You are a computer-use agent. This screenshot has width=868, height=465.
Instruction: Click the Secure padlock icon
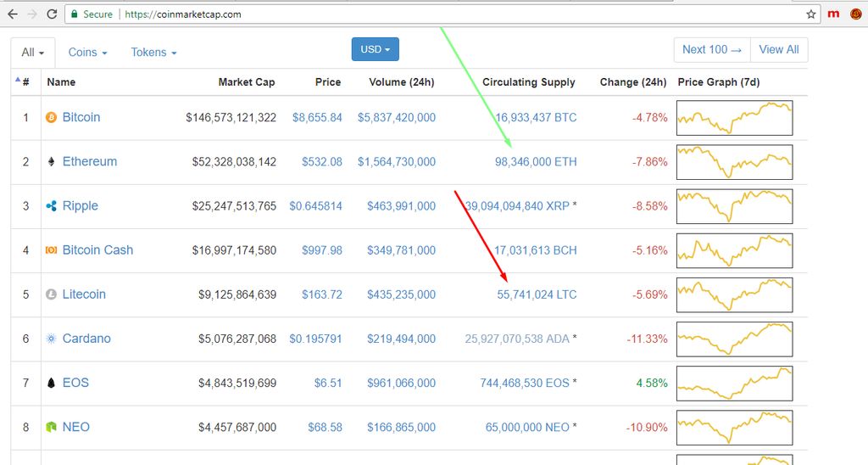pos(75,14)
